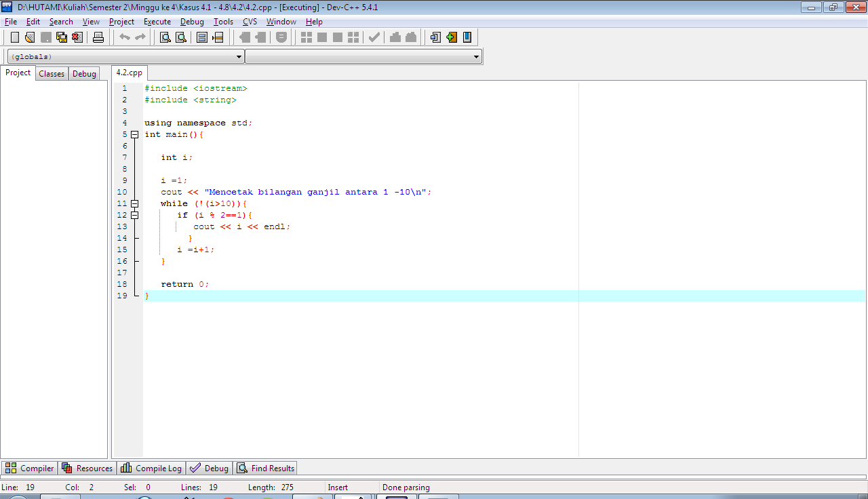Open the Execute menu
This screenshot has height=499, width=868.
pyautogui.click(x=157, y=22)
